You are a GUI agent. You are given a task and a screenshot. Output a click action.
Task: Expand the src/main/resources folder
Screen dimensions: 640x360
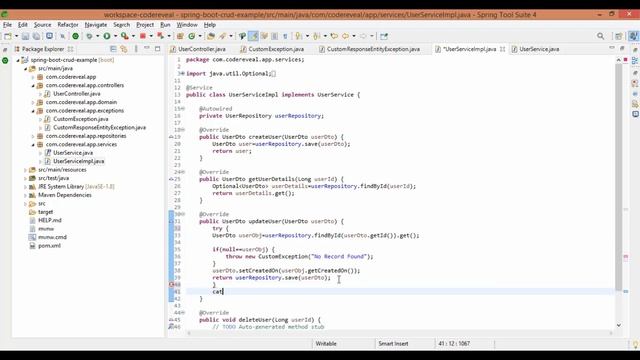click(25, 170)
